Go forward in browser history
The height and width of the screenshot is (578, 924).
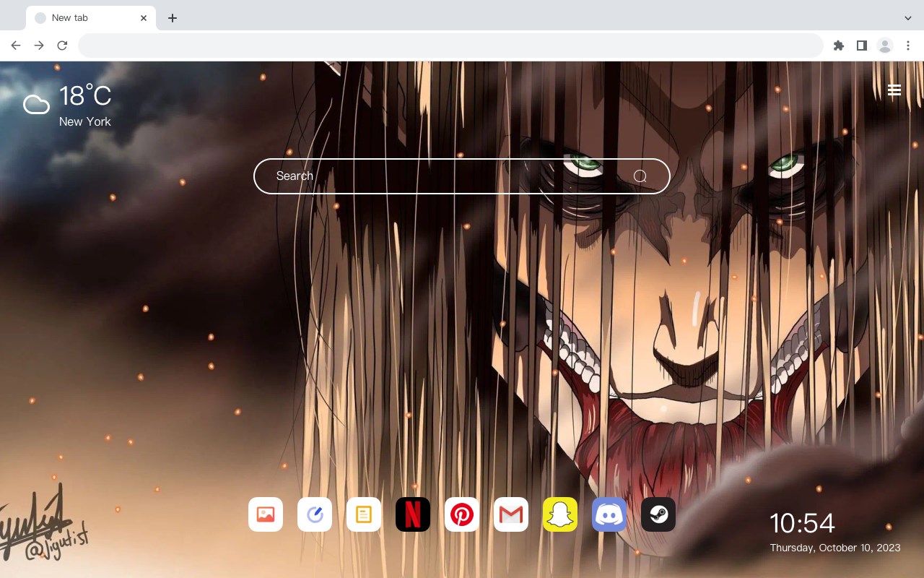click(39, 46)
